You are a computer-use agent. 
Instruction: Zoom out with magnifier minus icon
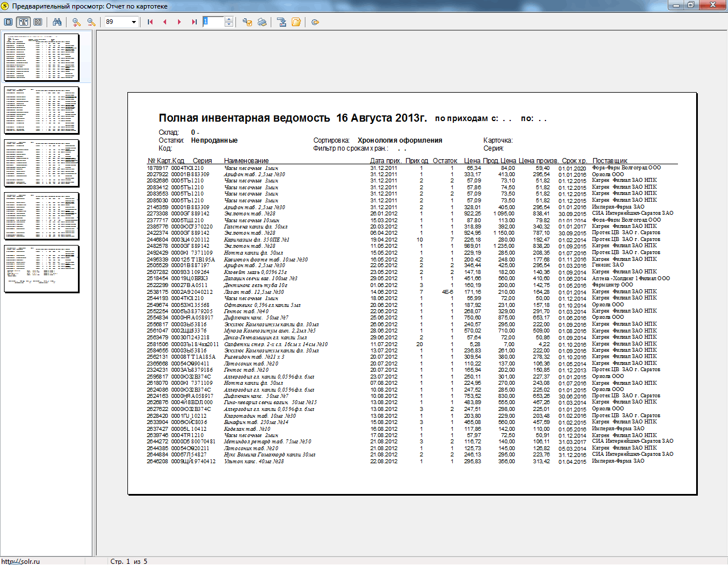point(91,22)
